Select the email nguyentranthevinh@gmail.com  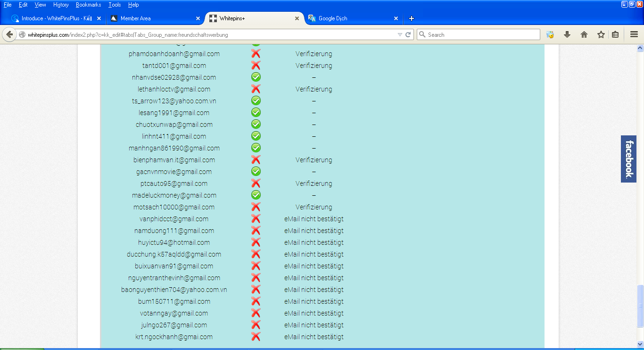(x=174, y=278)
